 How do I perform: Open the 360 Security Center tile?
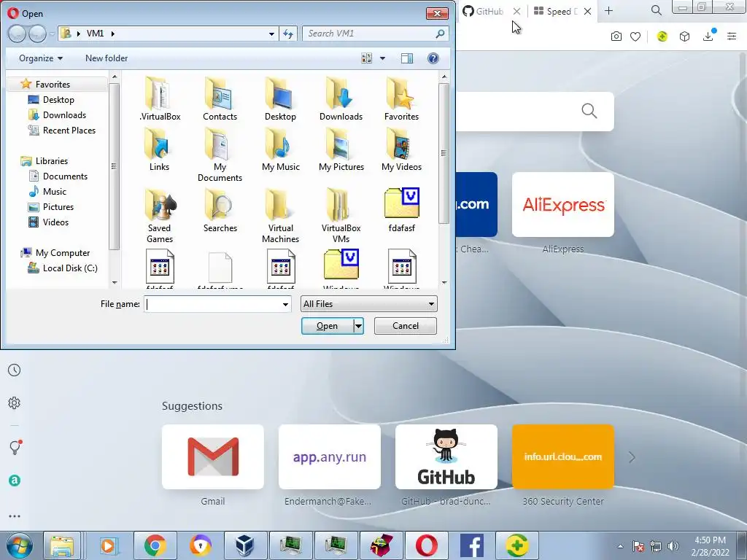[x=562, y=456]
